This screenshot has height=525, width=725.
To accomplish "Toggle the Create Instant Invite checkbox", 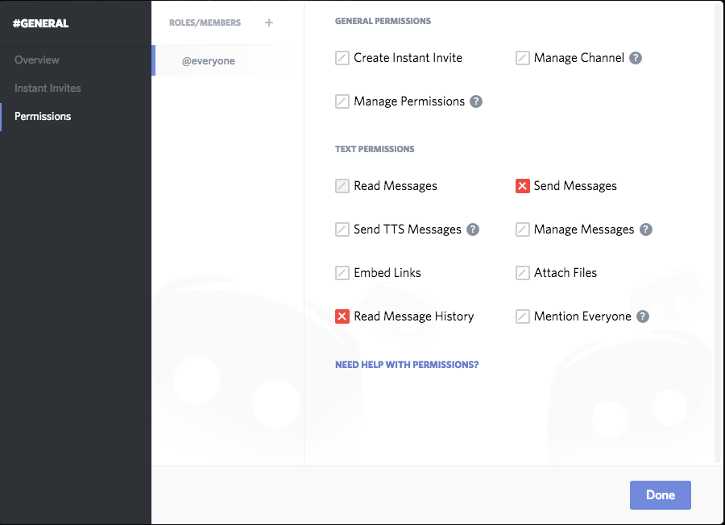I will tap(342, 58).
